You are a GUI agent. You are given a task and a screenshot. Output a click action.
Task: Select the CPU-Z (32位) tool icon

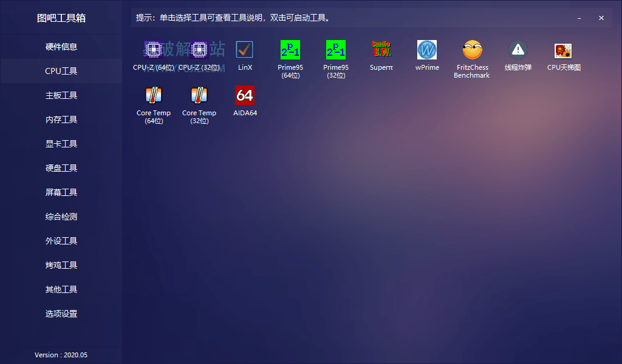point(199,50)
